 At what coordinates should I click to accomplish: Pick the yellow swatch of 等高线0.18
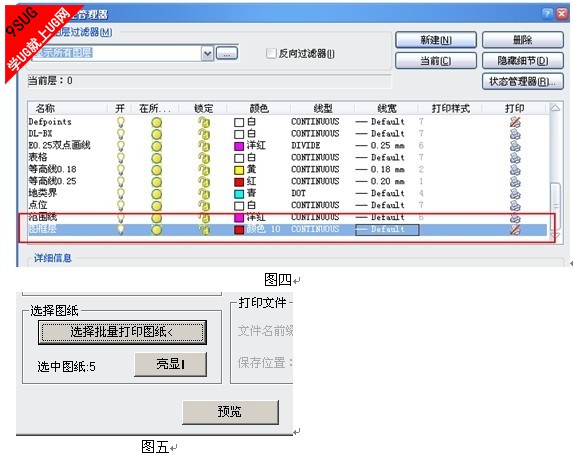239,170
